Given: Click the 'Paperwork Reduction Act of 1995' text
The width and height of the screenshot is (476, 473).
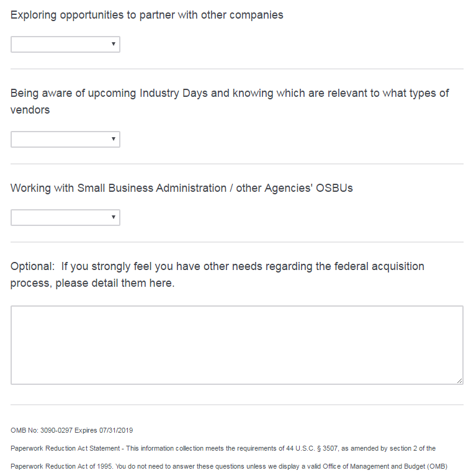Looking at the screenshot, I should pos(59,466).
